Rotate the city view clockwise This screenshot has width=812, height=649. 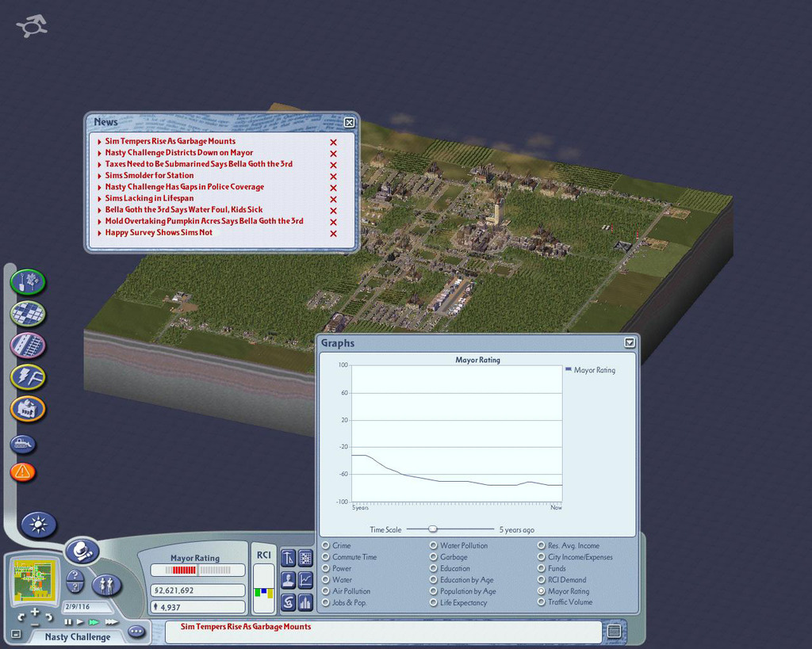[x=49, y=617]
